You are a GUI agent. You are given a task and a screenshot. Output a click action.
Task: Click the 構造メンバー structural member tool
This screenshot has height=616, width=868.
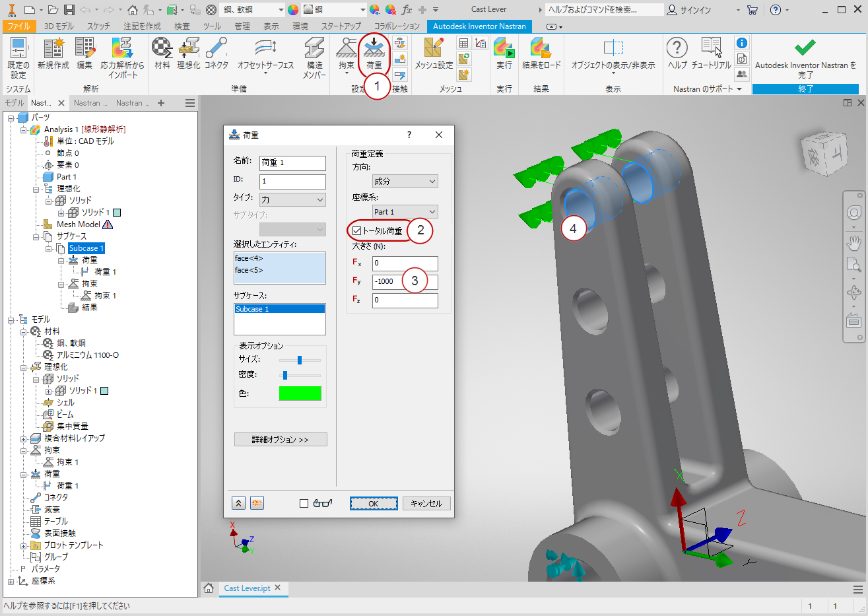coord(314,58)
